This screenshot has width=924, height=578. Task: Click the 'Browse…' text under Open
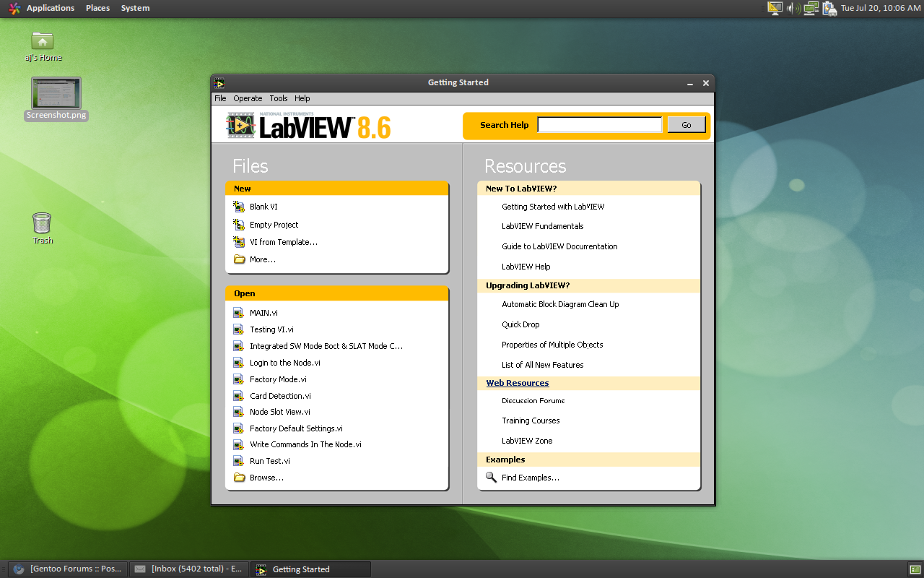pos(266,478)
